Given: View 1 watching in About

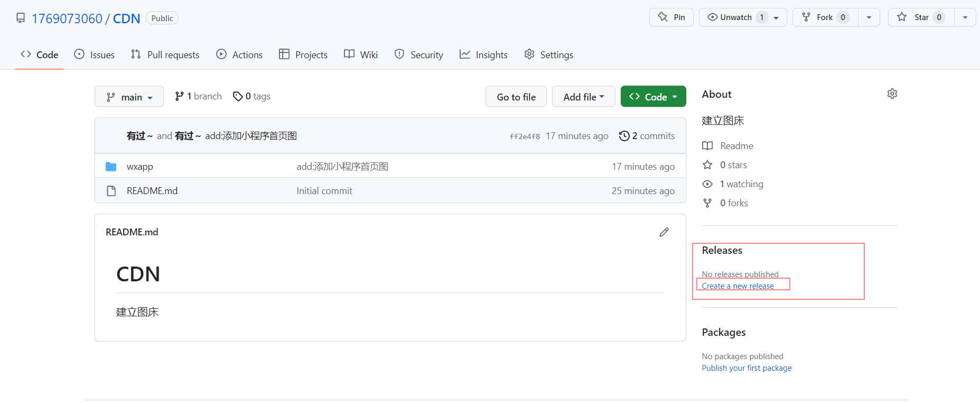Looking at the screenshot, I should tap(742, 184).
